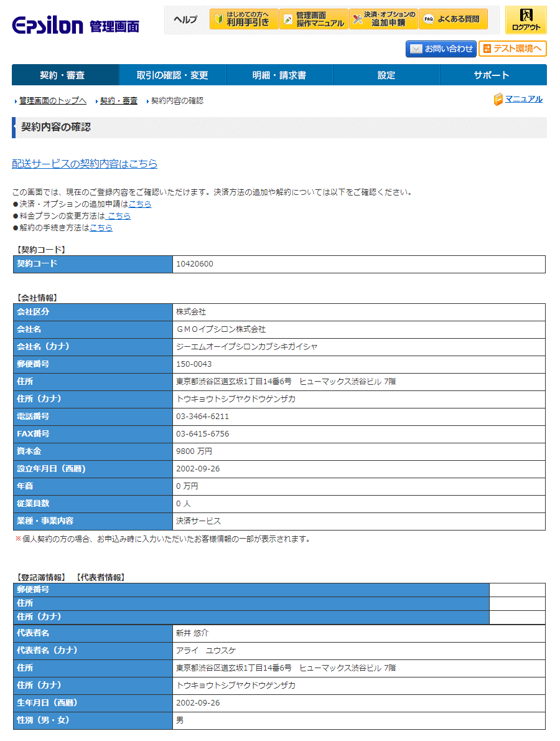Select company kana ジーエムオーイプシロンカブシキガイシャ

247,346
